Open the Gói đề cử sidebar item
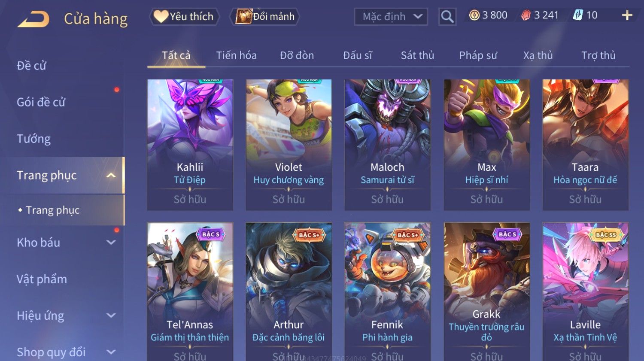 coord(41,102)
